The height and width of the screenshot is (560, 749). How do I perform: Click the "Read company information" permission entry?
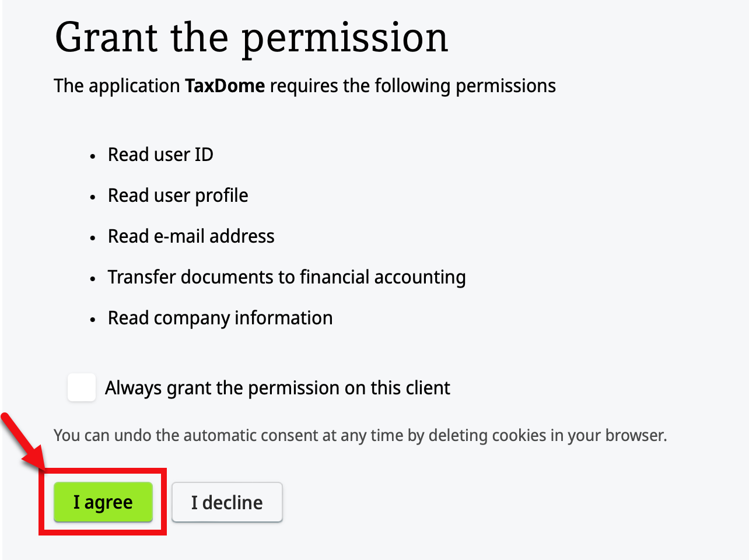(x=220, y=318)
